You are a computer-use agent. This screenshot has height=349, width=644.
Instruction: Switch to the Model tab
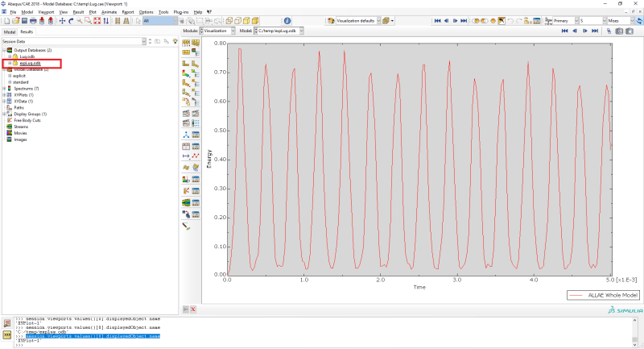click(x=10, y=31)
